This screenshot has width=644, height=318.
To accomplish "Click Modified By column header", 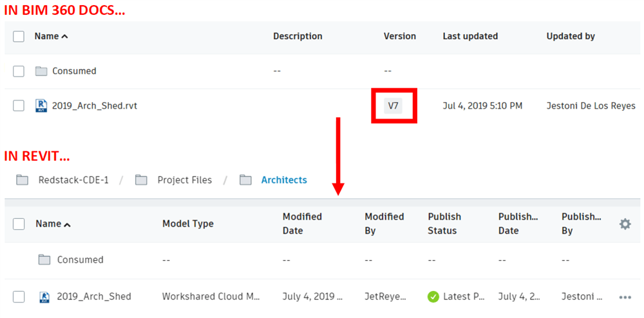I will click(x=384, y=223).
